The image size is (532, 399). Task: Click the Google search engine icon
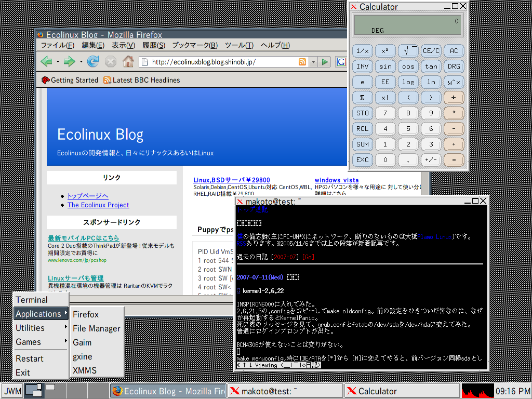pos(341,62)
